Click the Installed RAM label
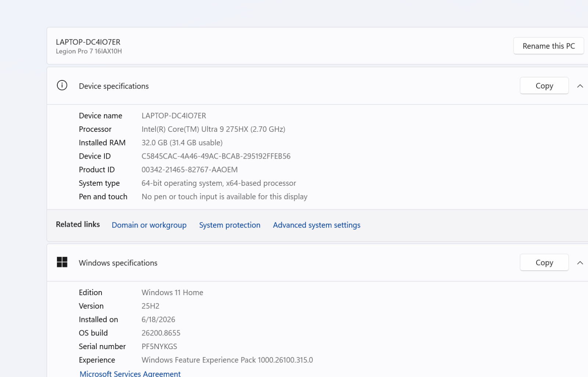The image size is (588, 377). pyautogui.click(x=102, y=143)
